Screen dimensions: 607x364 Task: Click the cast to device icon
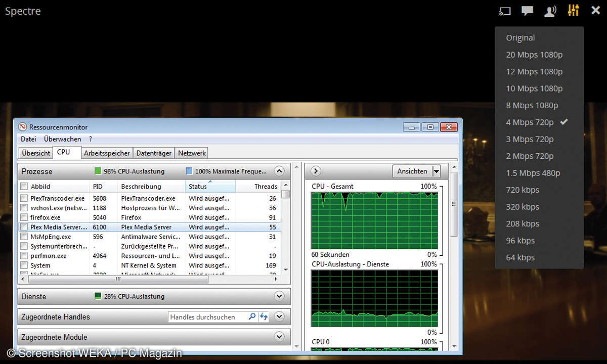click(504, 11)
